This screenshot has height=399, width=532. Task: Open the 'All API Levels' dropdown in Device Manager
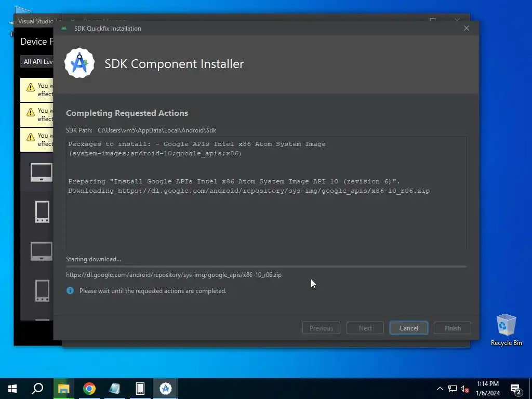point(37,62)
